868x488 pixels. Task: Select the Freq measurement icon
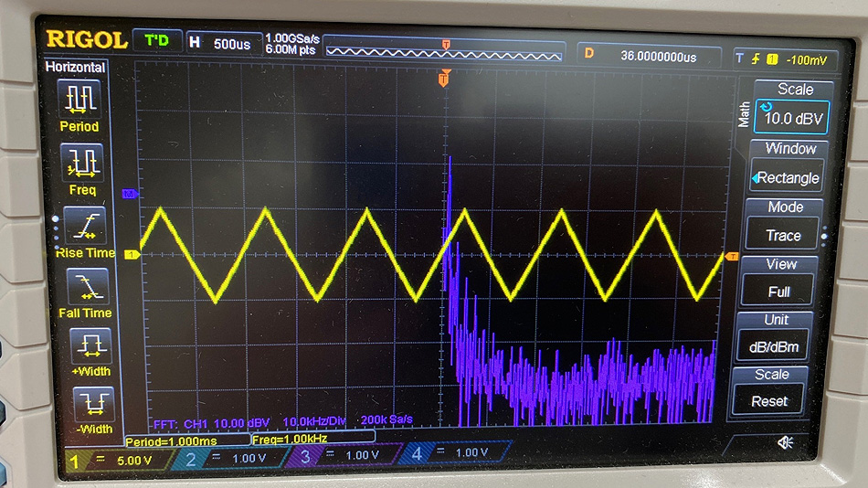click(81, 163)
